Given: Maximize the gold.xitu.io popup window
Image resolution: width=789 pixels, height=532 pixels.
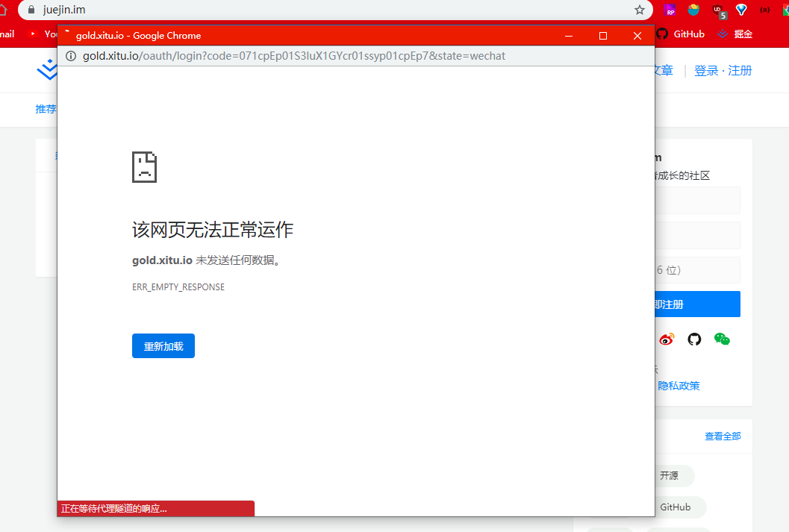Looking at the screenshot, I should click(x=603, y=36).
